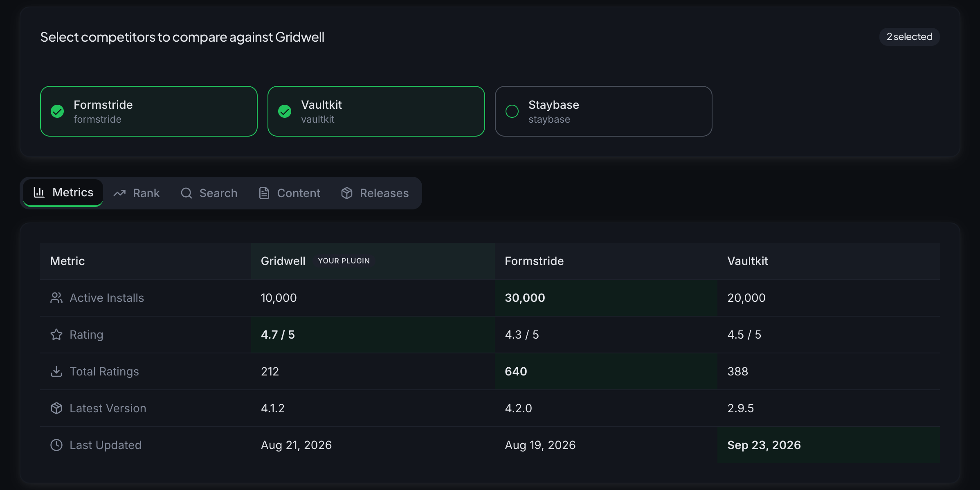Click the document icon on Content tab

click(x=264, y=193)
